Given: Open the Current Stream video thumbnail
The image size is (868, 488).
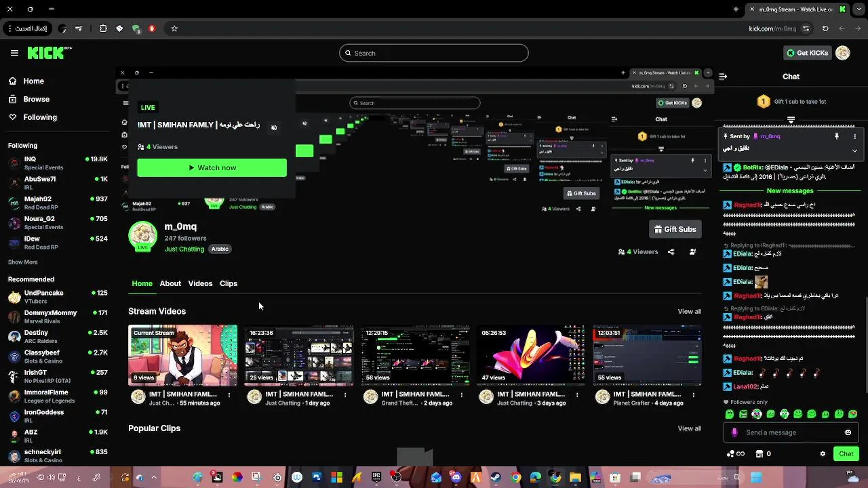Looking at the screenshot, I should [x=183, y=355].
